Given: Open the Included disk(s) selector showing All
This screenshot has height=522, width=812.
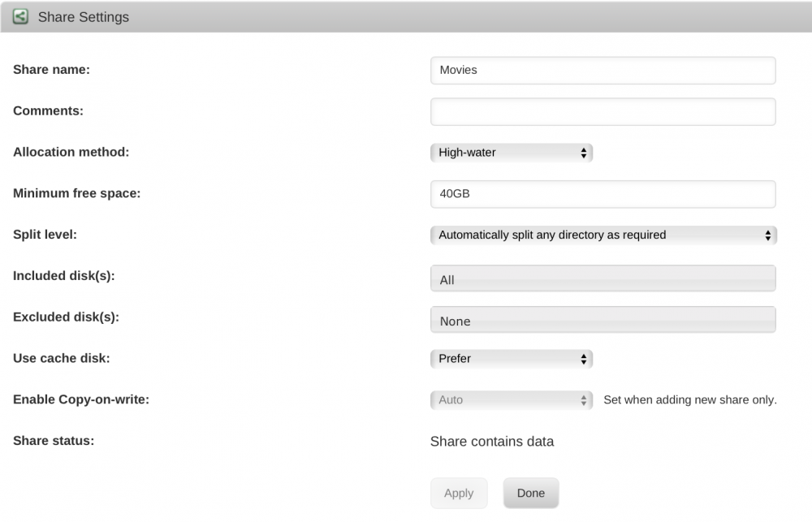Looking at the screenshot, I should pyautogui.click(x=603, y=278).
